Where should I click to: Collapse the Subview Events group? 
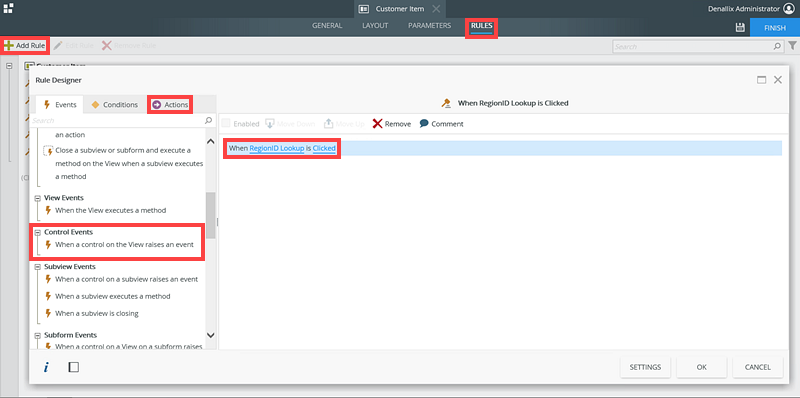37,267
